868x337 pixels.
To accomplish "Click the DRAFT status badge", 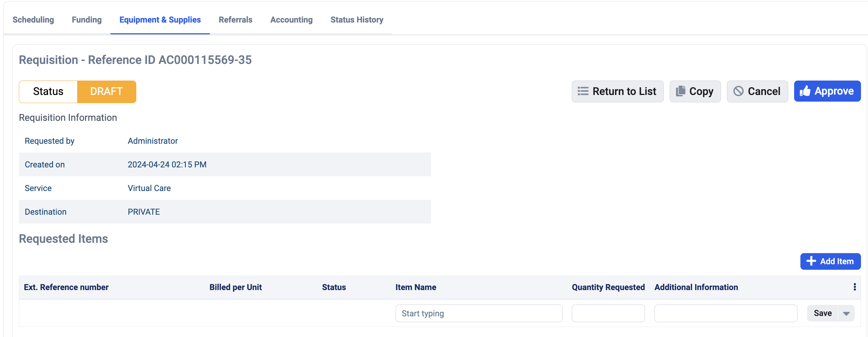I will click(x=106, y=92).
